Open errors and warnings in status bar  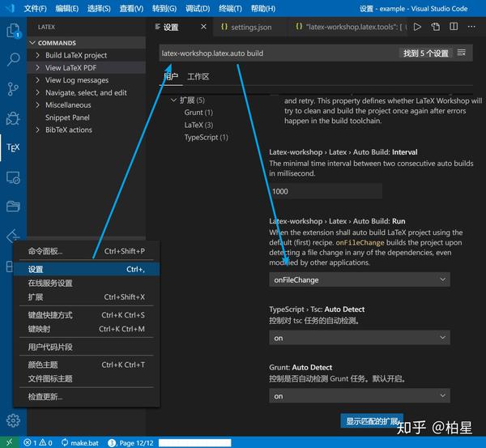pyautogui.click(x=38, y=442)
